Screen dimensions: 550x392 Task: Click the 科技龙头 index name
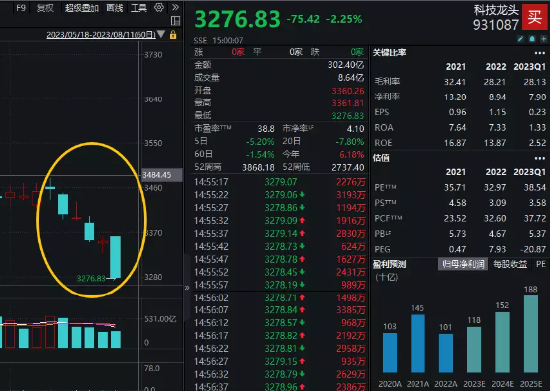click(496, 10)
